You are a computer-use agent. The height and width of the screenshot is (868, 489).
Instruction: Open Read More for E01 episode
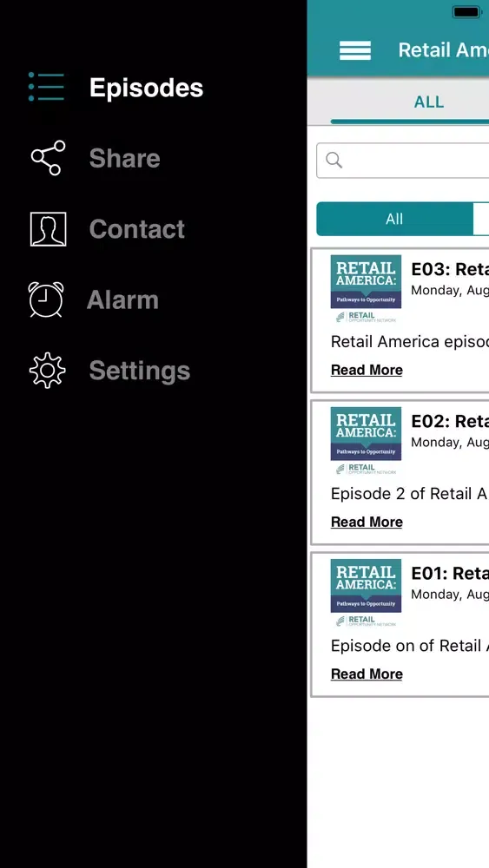click(x=367, y=674)
